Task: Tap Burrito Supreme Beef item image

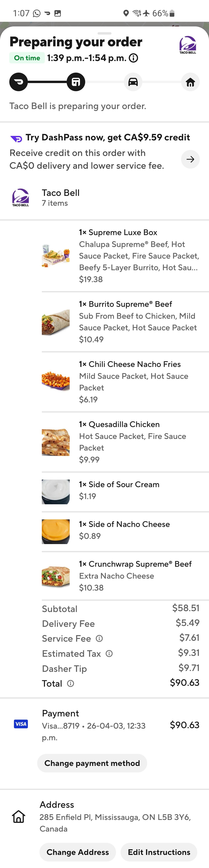Action: point(56,322)
